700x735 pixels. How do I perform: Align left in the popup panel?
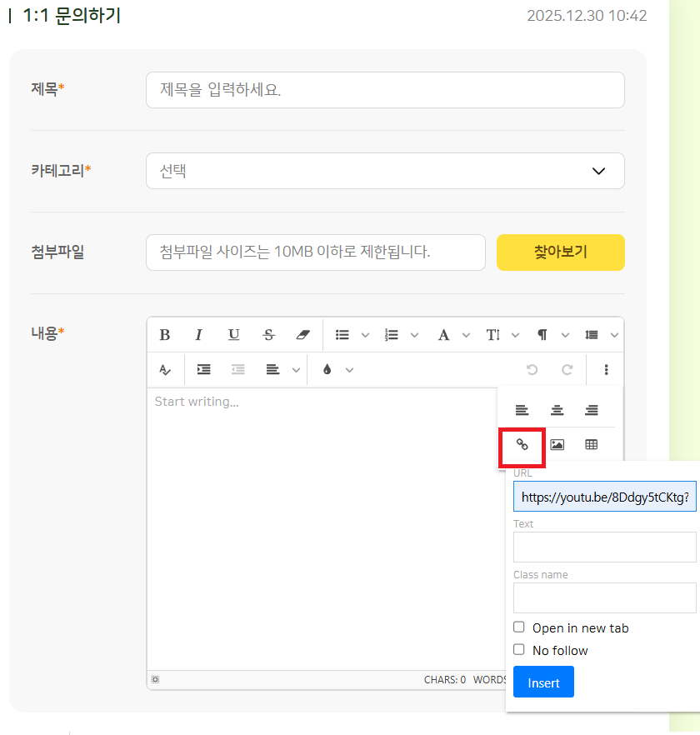point(522,410)
